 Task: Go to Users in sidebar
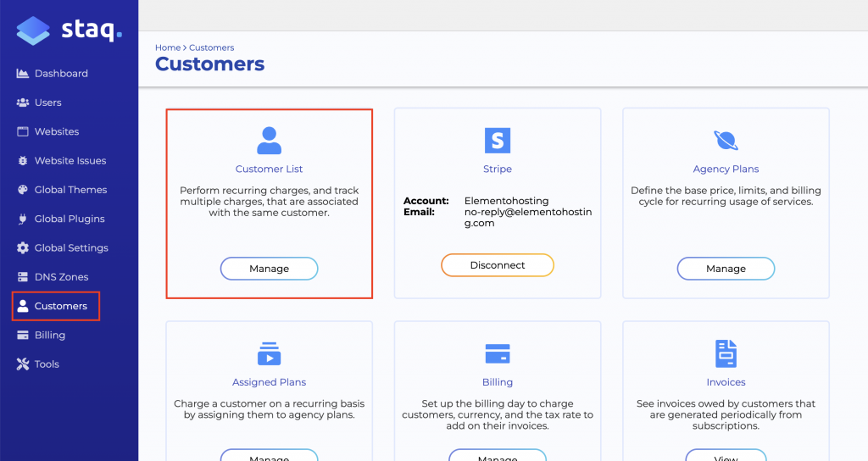(x=47, y=103)
